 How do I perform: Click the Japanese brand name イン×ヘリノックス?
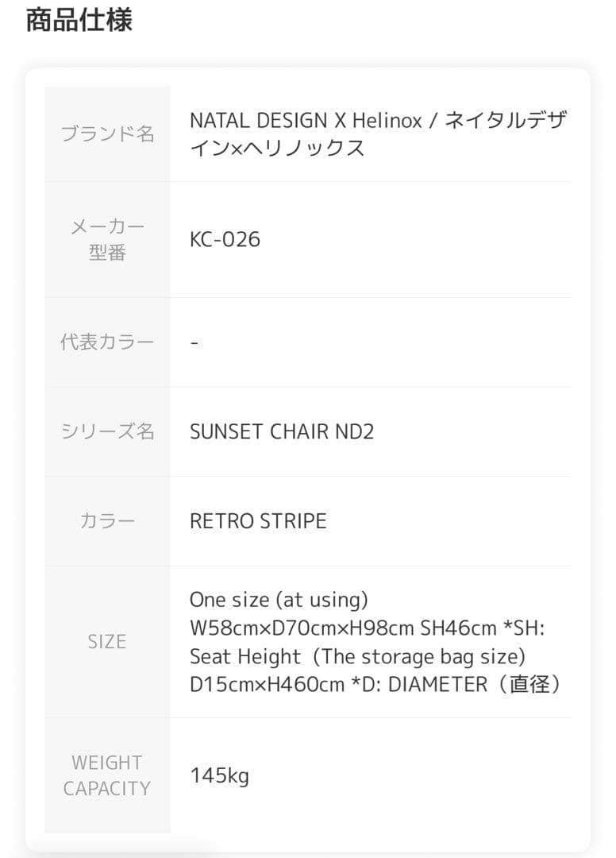pyautogui.click(x=277, y=148)
